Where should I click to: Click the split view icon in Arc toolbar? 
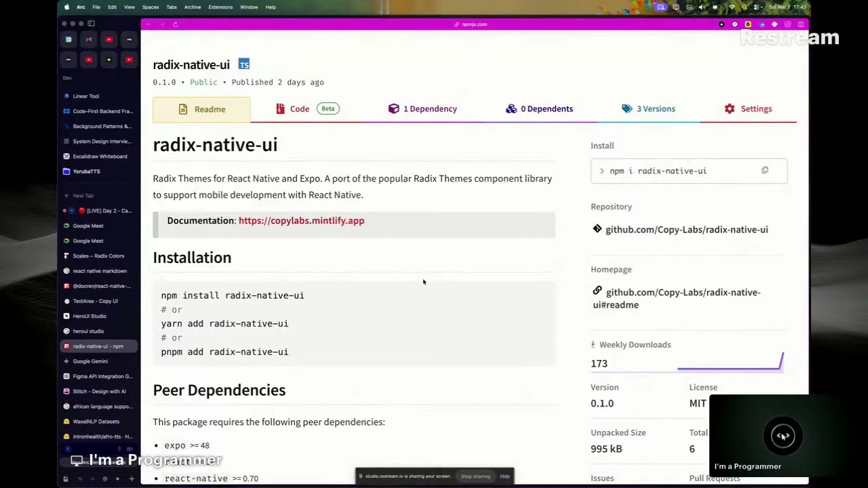pos(801,24)
